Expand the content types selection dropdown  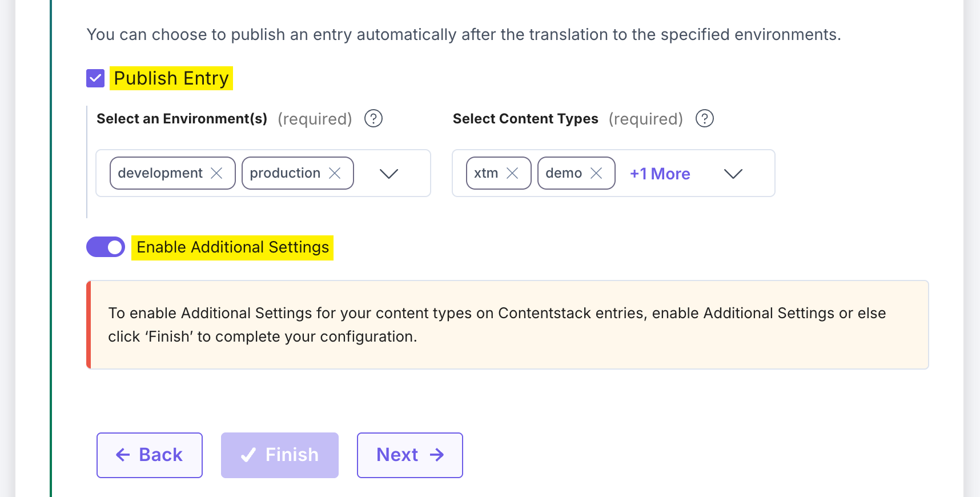[734, 174]
